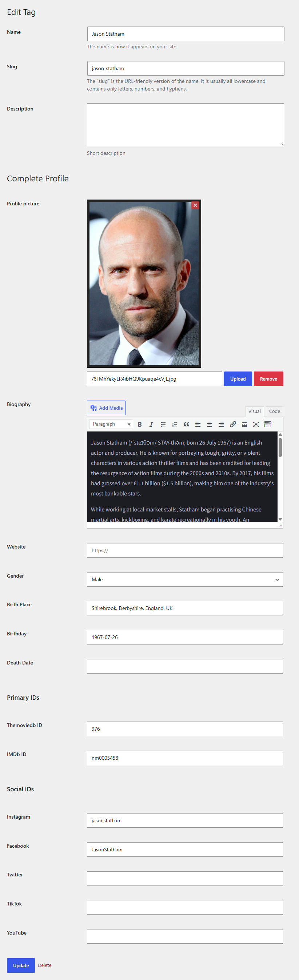Toggle italic formatting in Biography editor
This screenshot has height=980, width=299.
point(151,424)
